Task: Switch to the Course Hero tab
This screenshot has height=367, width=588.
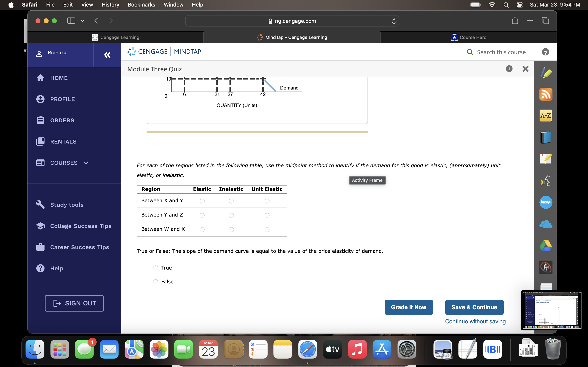Action: click(468, 37)
